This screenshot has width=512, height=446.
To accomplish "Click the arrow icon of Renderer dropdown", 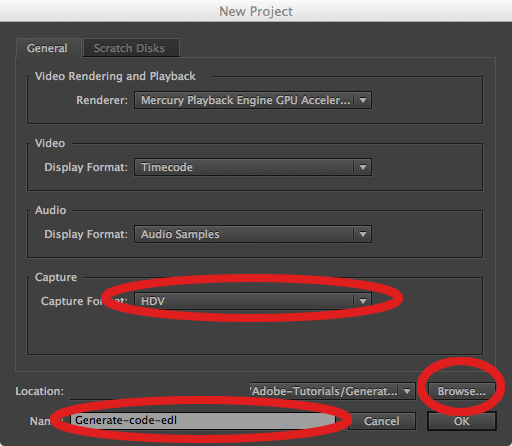I will [363, 100].
